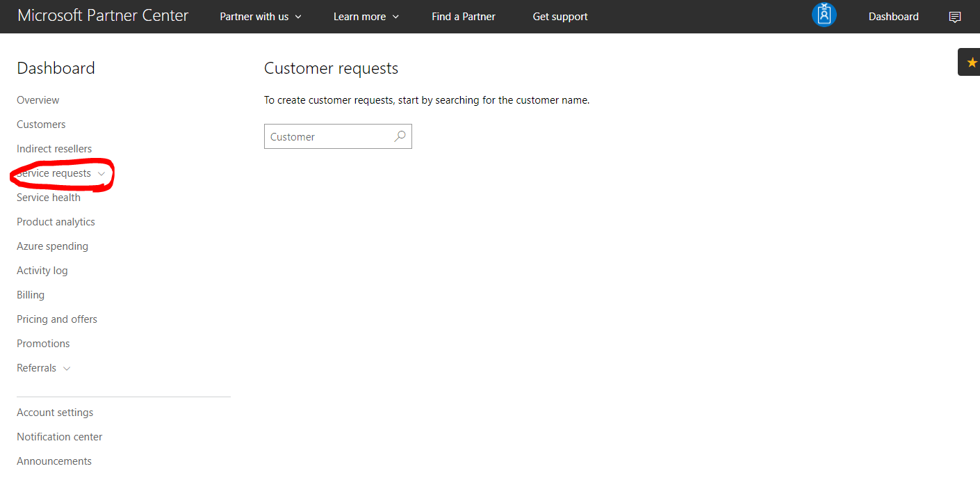Go to Service health page
The width and height of the screenshot is (980, 487).
click(x=49, y=198)
